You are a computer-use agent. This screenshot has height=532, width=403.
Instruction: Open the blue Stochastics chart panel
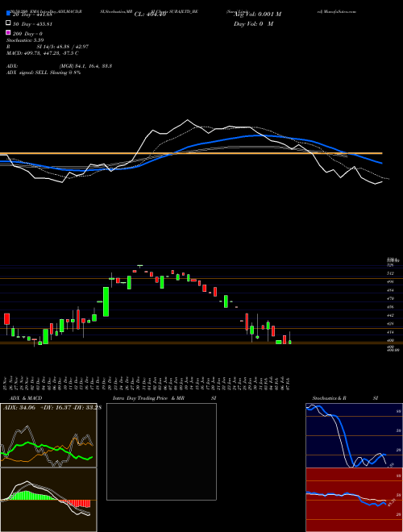pyautogui.click(x=354, y=435)
